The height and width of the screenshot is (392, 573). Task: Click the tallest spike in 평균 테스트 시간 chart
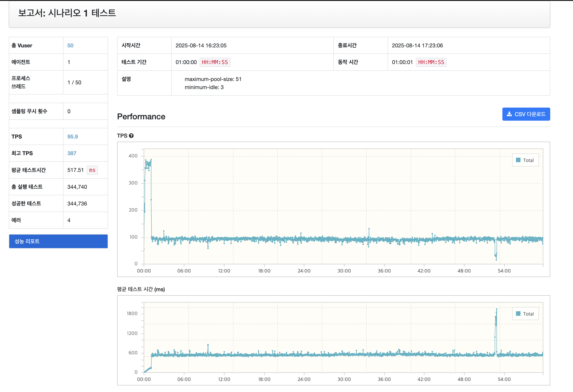(x=497, y=309)
